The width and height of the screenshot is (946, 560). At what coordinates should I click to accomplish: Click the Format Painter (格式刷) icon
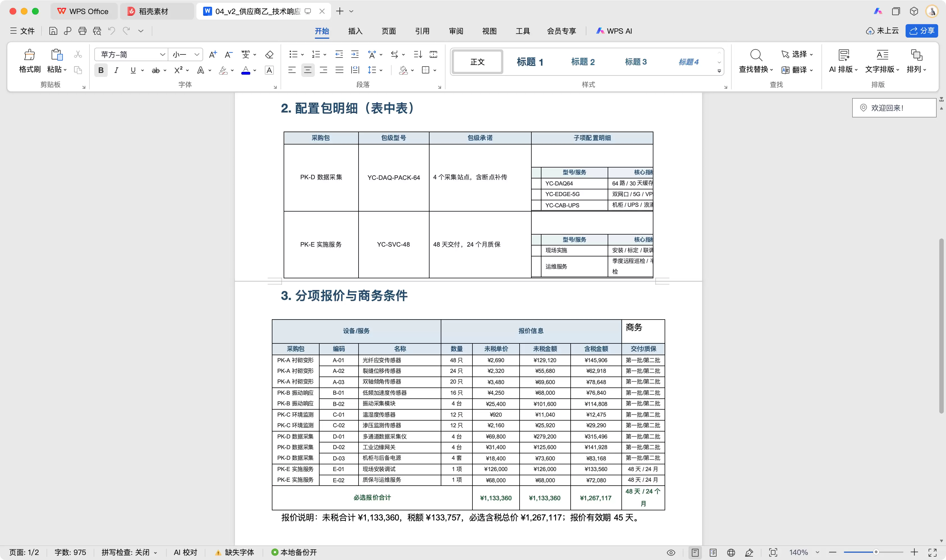29,55
